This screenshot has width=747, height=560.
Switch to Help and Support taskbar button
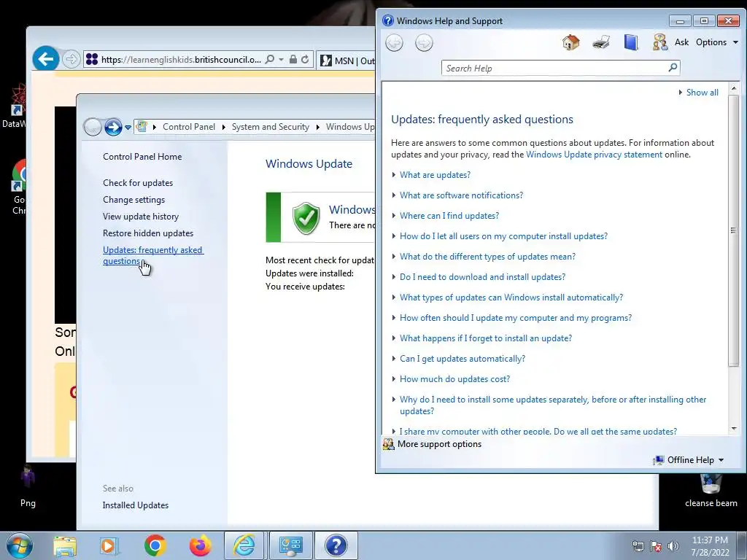click(x=336, y=545)
